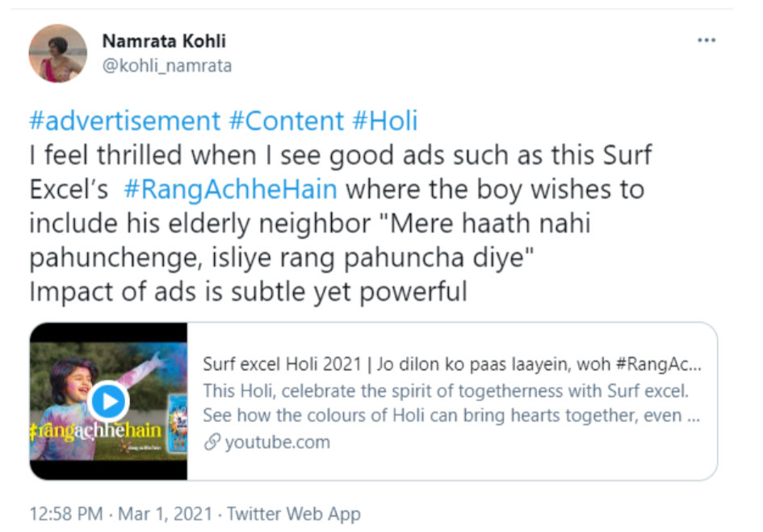The image size is (763, 532).
Task: Click the @kohli_namrata handle
Action: click(166, 66)
